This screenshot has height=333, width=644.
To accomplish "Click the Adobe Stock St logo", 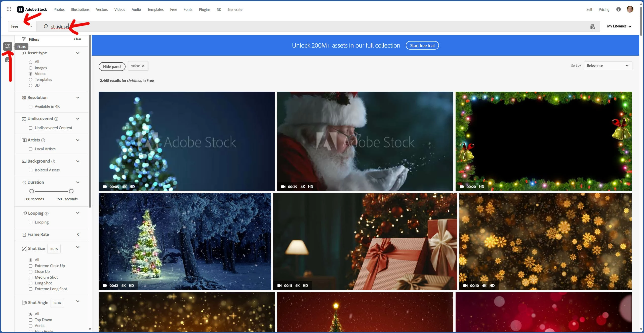I will (x=20, y=9).
